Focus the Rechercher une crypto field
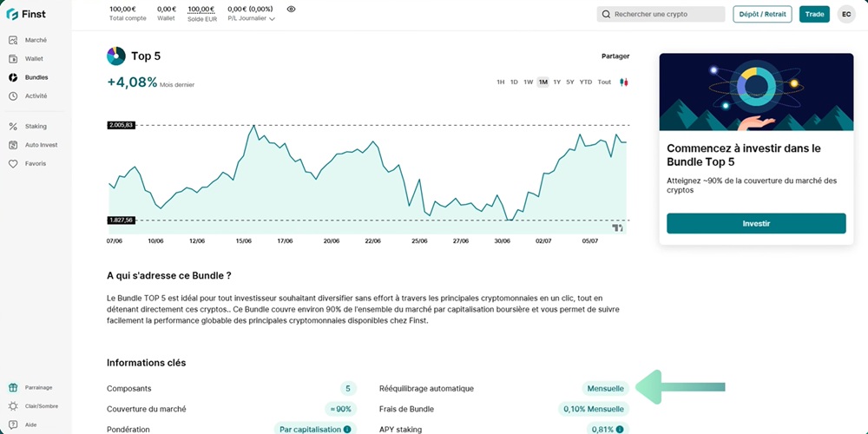 [x=661, y=15]
